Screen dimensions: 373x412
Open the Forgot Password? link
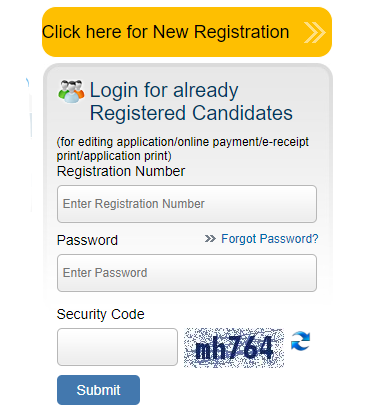coord(270,239)
